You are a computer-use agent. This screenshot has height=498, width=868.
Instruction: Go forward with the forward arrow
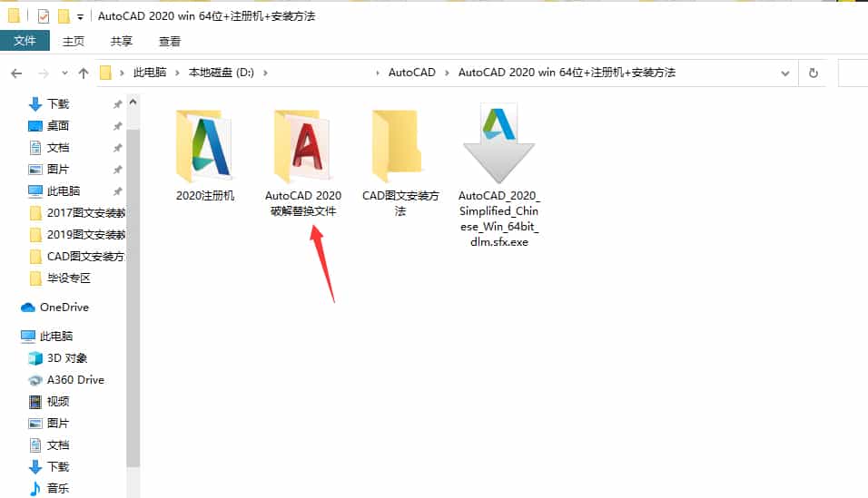click(44, 73)
